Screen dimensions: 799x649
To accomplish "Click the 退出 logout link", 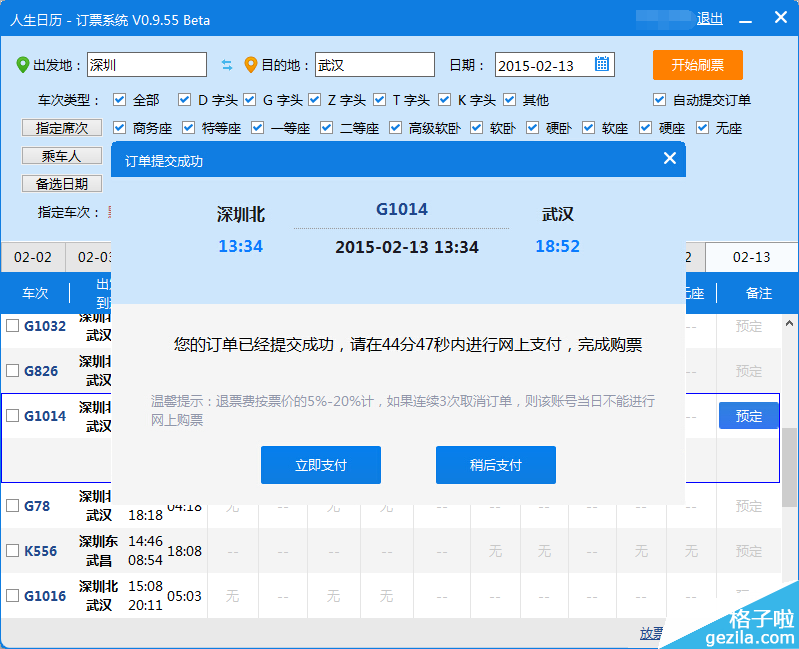I will 710,18.
